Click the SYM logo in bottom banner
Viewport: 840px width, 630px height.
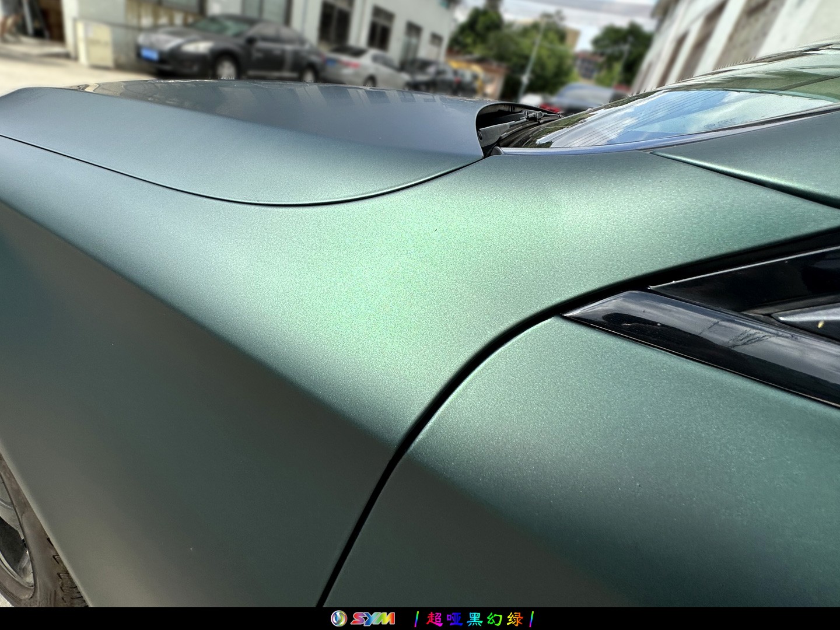tap(363, 618)
